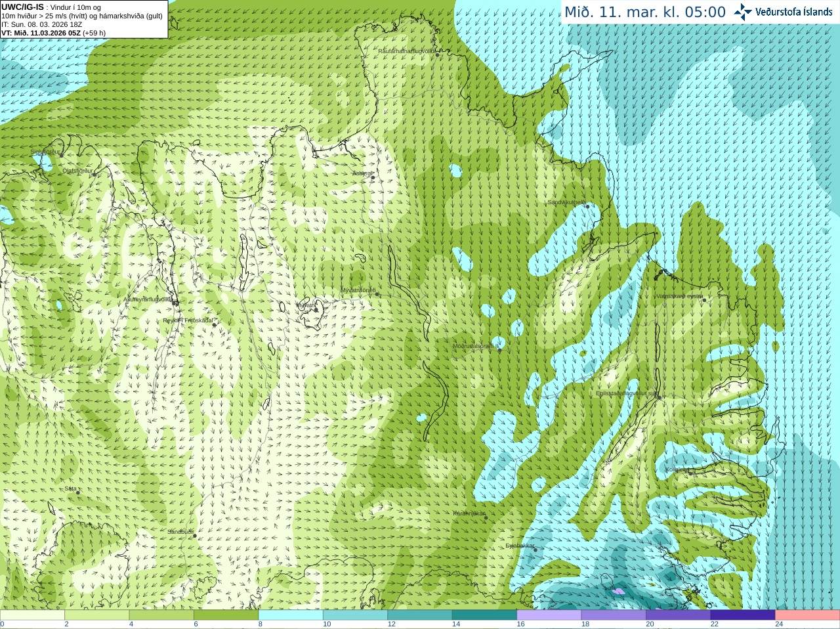Image resolution: width=840 pixels, height=629 pixels.
Task: Click the 'UWC/IG-IS' model title
Action: pos(22,7)
